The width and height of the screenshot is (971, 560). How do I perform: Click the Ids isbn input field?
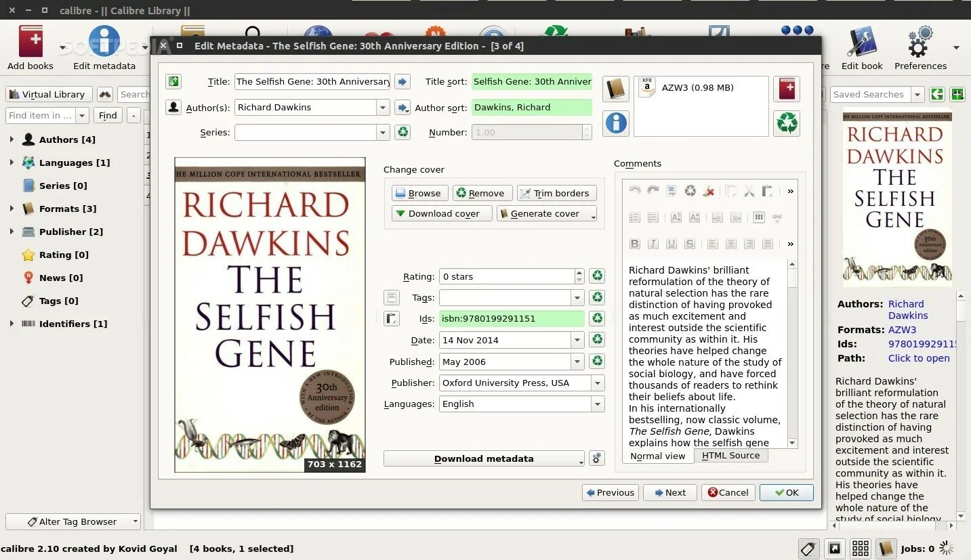[512, 318]
